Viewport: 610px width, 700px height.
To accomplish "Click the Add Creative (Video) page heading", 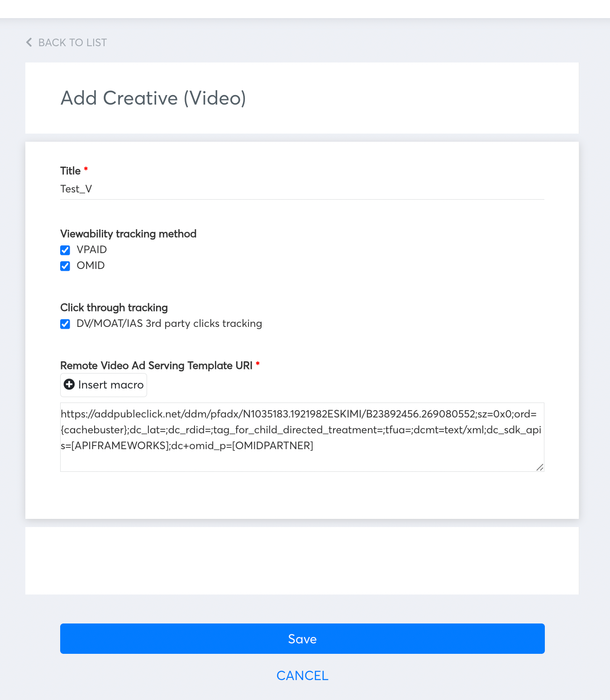I will (x=153, y=98).
